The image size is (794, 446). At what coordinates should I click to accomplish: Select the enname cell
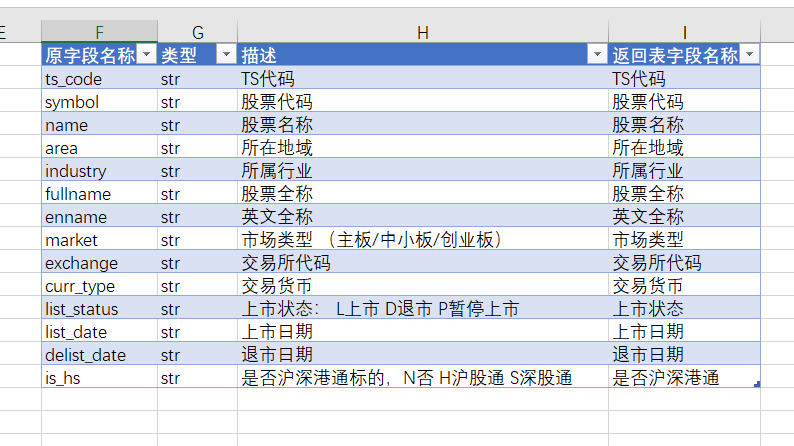click(99, 217)
